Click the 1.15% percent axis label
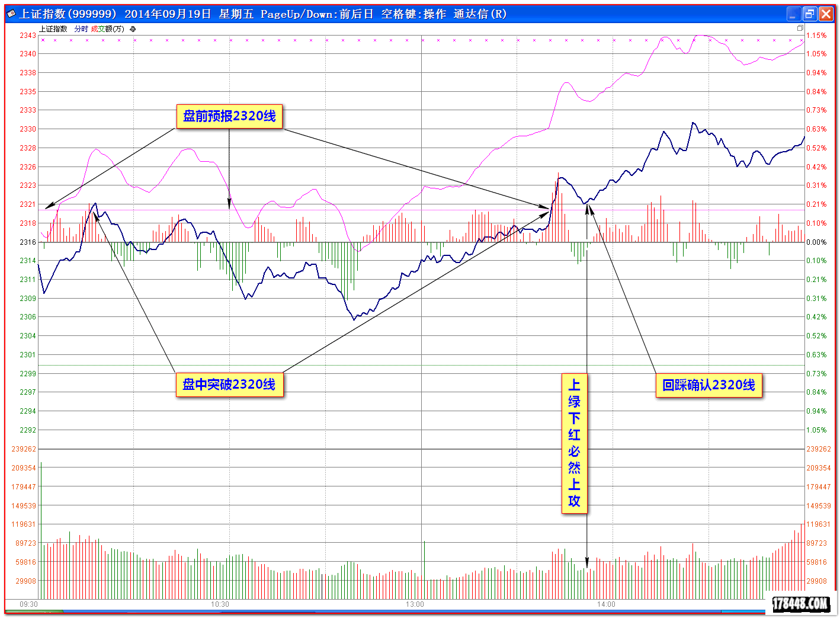 point(816,36)
